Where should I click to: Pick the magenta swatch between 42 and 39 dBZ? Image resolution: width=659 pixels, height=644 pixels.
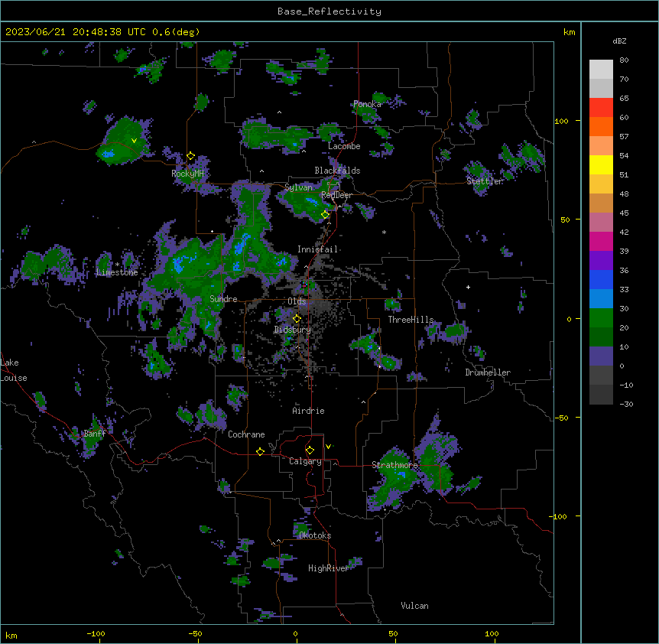(601, 241)
